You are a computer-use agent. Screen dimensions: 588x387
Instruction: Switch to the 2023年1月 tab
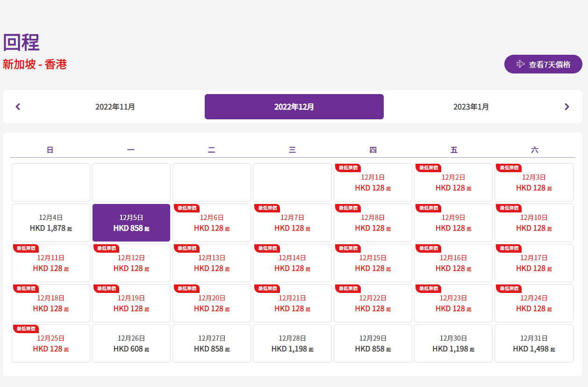coord(471,107)
